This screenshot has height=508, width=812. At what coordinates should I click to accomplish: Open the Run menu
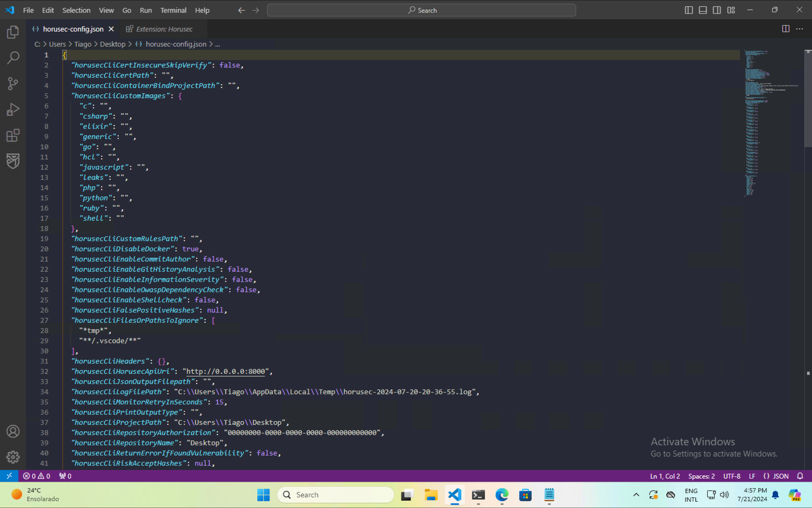pyautogui.click(x=146, y=10)
